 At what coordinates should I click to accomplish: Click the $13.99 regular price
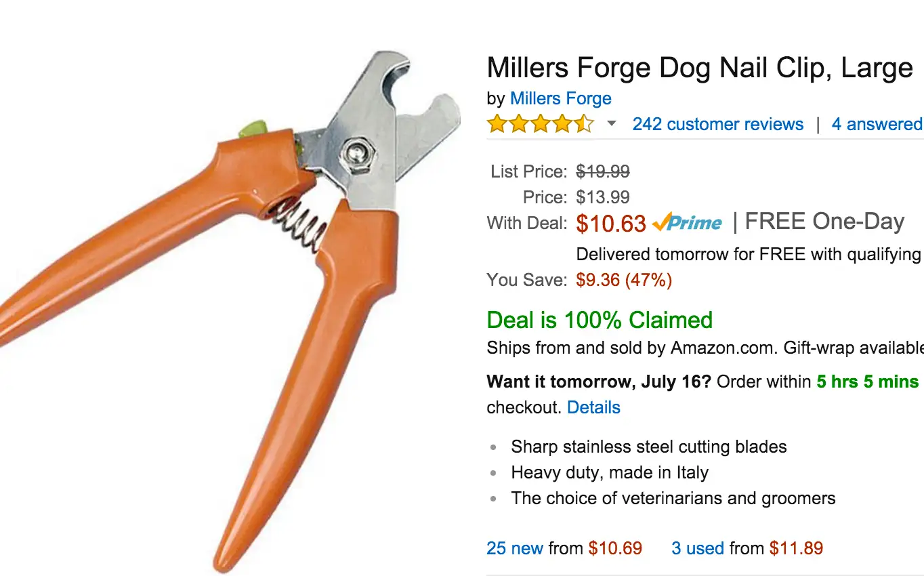coord(602,197)
